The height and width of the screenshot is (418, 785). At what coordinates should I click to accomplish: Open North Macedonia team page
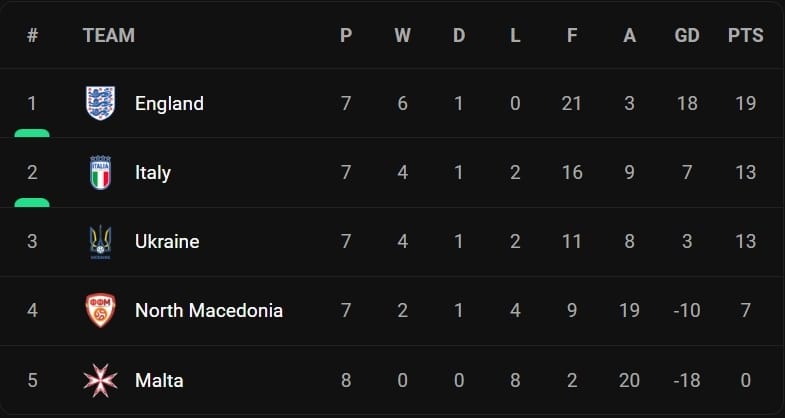[x=209, y=311]
